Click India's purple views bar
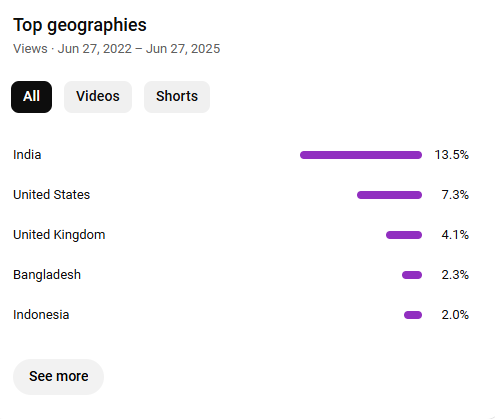The image size is (495, 419). (361, 155)
